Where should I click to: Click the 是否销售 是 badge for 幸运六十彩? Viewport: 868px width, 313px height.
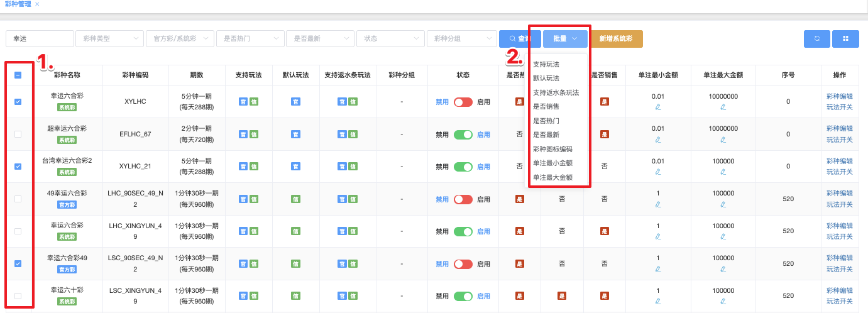[604, 296]
